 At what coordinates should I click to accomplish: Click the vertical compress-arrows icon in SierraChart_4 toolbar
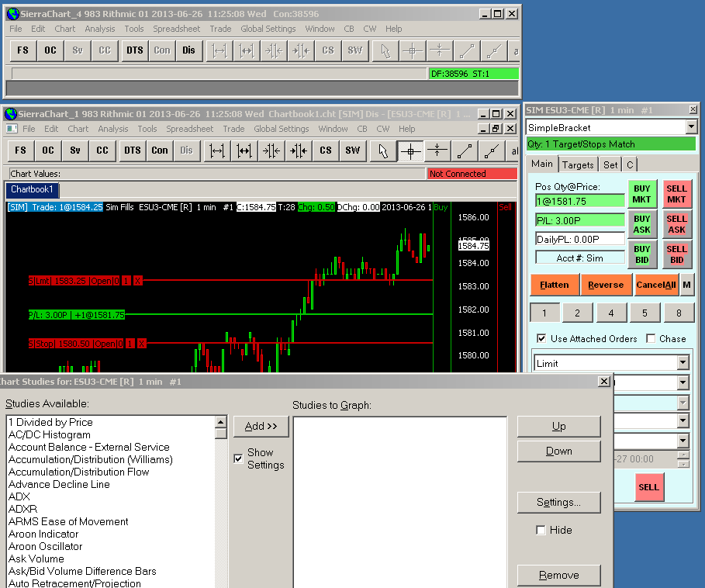439,50
